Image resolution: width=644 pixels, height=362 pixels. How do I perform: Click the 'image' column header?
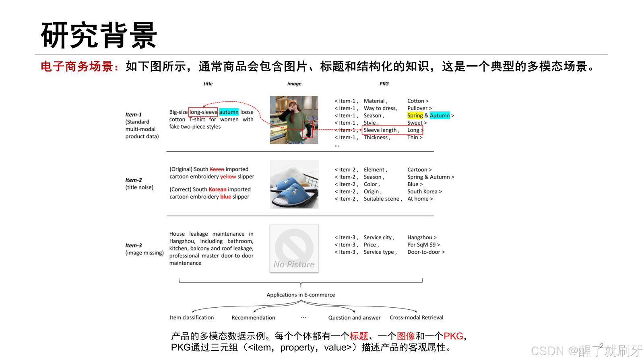point(294,84)
